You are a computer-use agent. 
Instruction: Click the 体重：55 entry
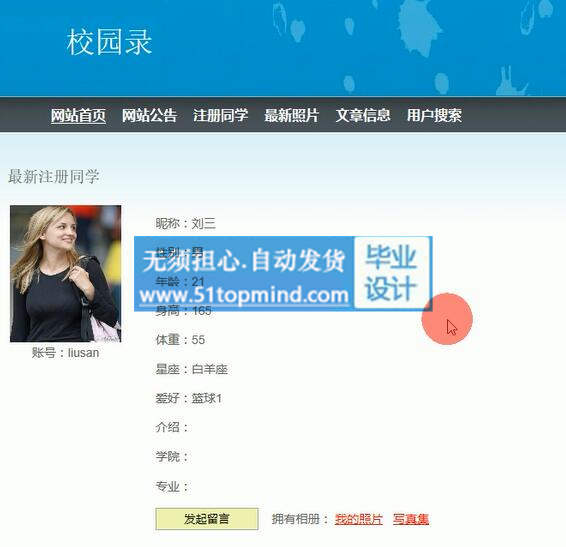click(x=180, y=340)
